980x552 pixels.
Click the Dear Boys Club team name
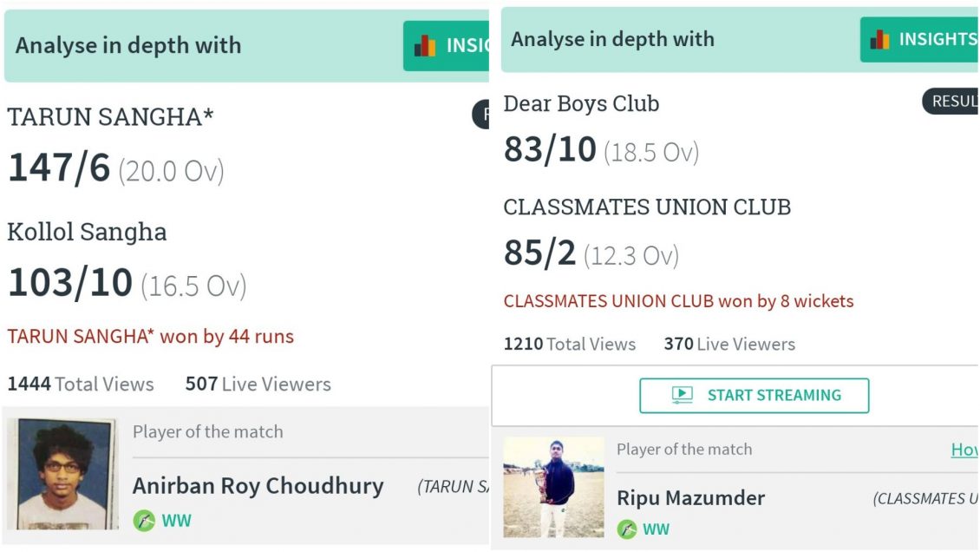(x=581, y=103)
